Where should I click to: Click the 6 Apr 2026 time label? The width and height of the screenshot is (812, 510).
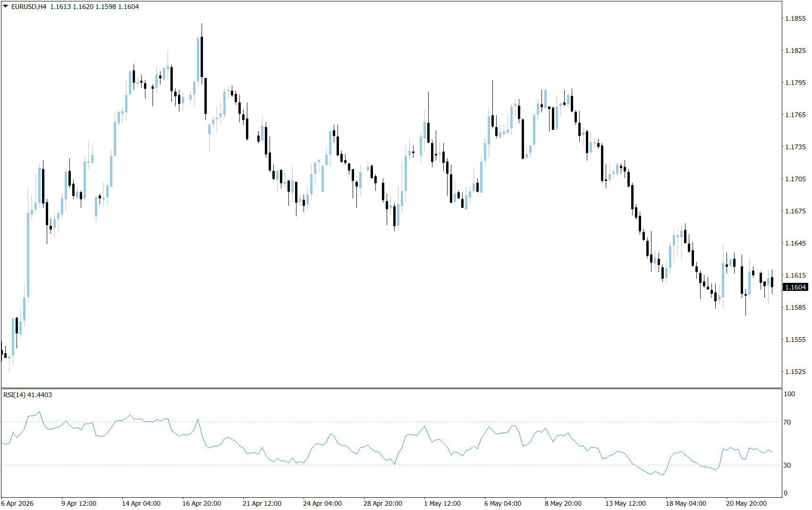pyautogui.click(x=17, y=503)
